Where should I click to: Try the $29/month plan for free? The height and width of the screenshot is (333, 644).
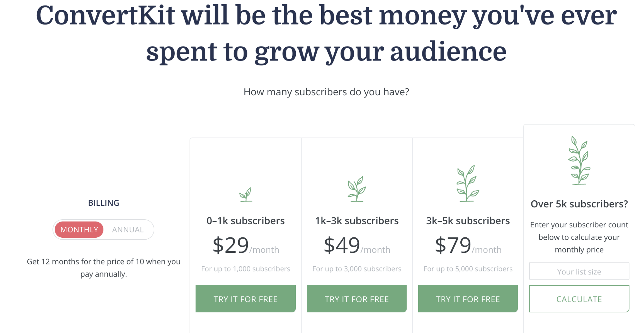[x=245, y=299]
